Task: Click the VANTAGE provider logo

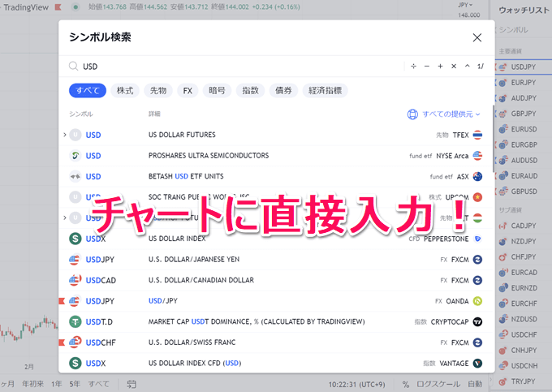Action: (x=477, y=363)
